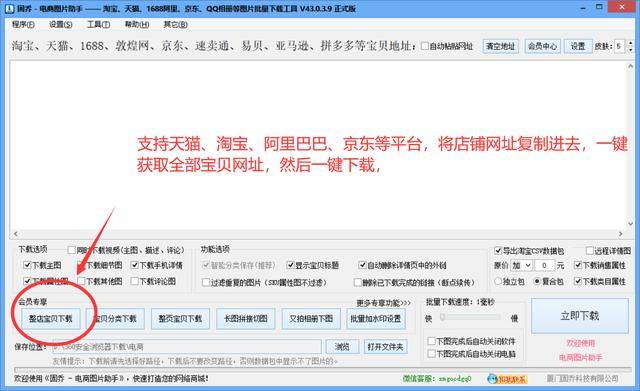640x391 pixels.
Task: Open the 工具(T) menu
Action: click(98, 24)
